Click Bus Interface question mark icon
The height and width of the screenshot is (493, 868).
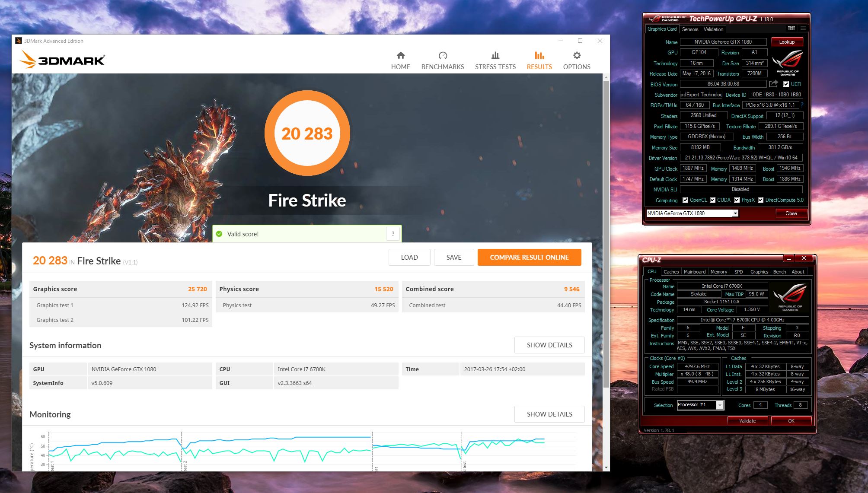802,105
